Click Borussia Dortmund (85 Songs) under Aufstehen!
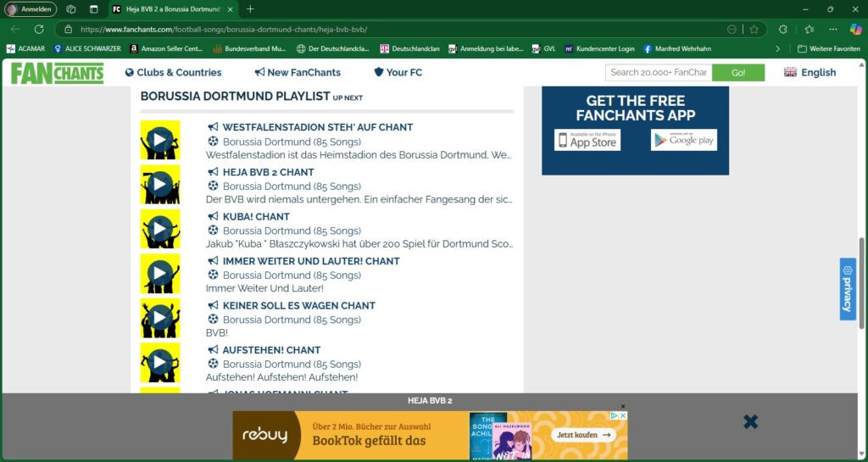The height and width of the screenshot is (462, 868). (x=292, y=364)
